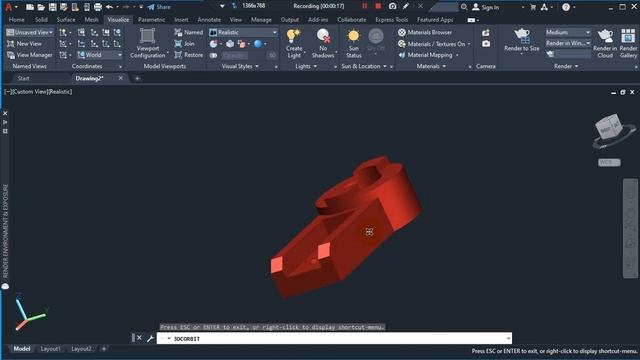Expand the Render panel
Viewport: 640px width, 360px height.
(566, 66)
